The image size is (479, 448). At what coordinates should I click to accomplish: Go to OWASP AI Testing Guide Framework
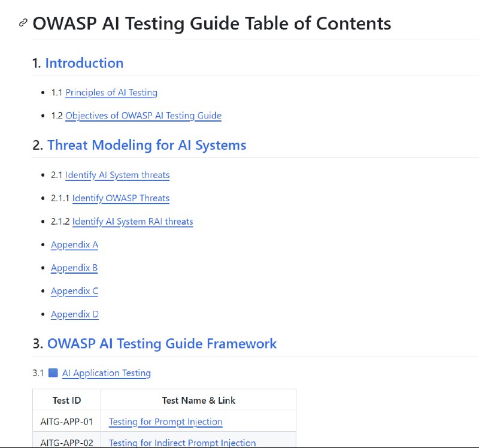pos(162,344)
